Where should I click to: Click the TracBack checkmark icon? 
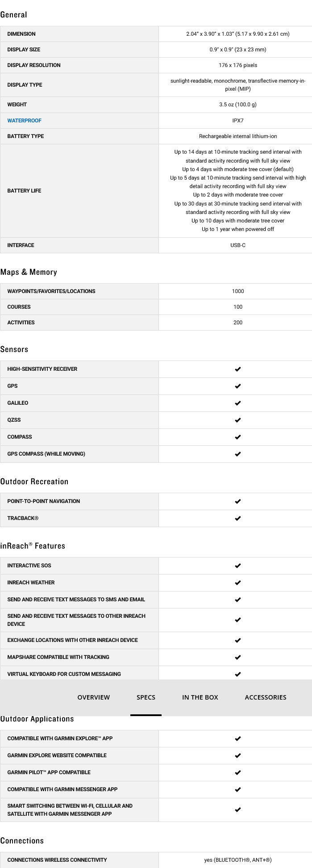(x=238, y=518)
